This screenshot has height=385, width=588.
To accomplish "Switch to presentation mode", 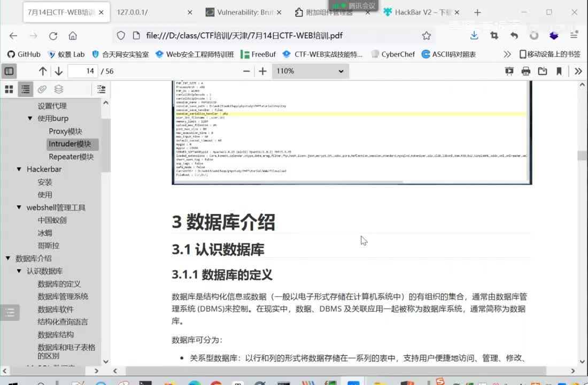I will 509,71.
